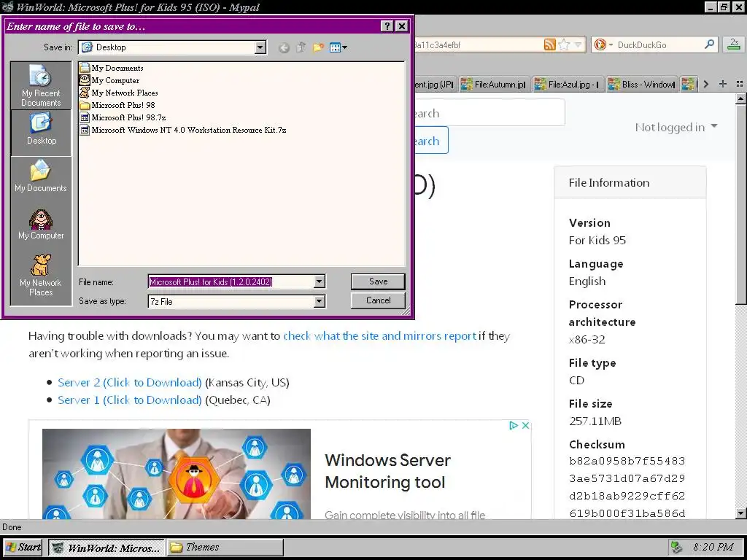Open check what the site and mirrors report link
747x560 pixels.
[379, 335]
